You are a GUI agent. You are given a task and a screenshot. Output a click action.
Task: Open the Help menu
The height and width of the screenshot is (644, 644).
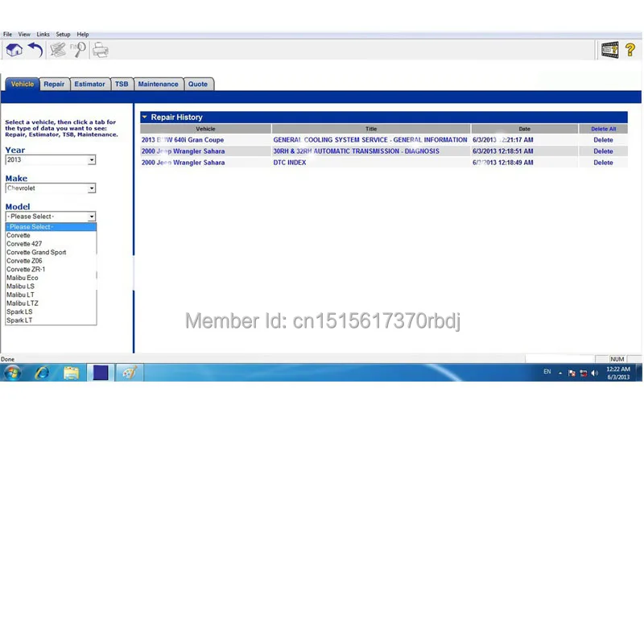(x=83, y=35)
